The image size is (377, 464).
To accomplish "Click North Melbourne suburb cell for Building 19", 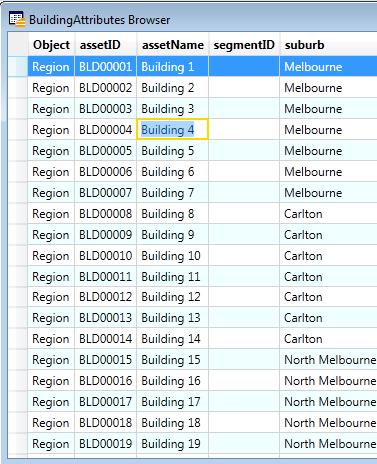I will pyautogui.click(x=329, y=444).
